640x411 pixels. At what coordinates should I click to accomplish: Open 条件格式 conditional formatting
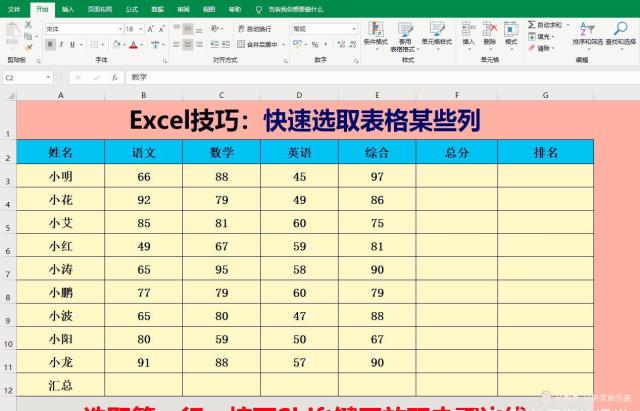pos(376,34)
